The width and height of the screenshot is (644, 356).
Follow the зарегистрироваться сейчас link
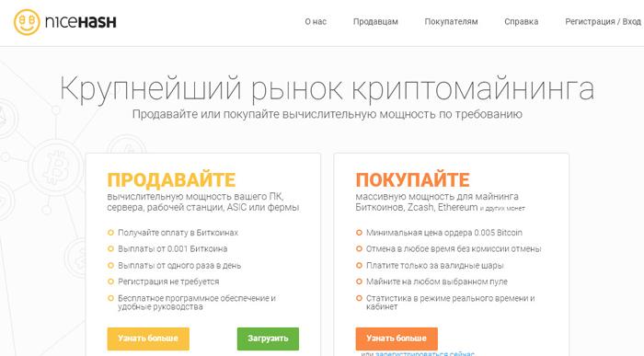pyautogui.click(x=425, y=353)
